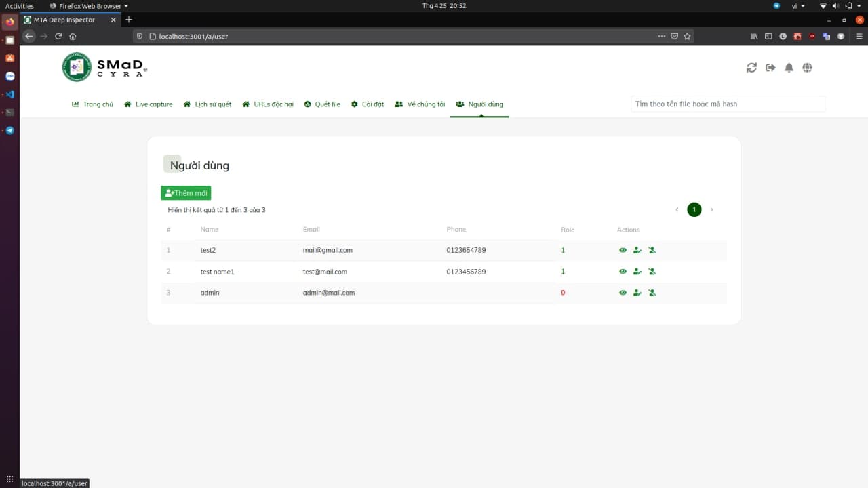Edit user test name1
This screenshot has height=488, width=868.
pos(637,272)
